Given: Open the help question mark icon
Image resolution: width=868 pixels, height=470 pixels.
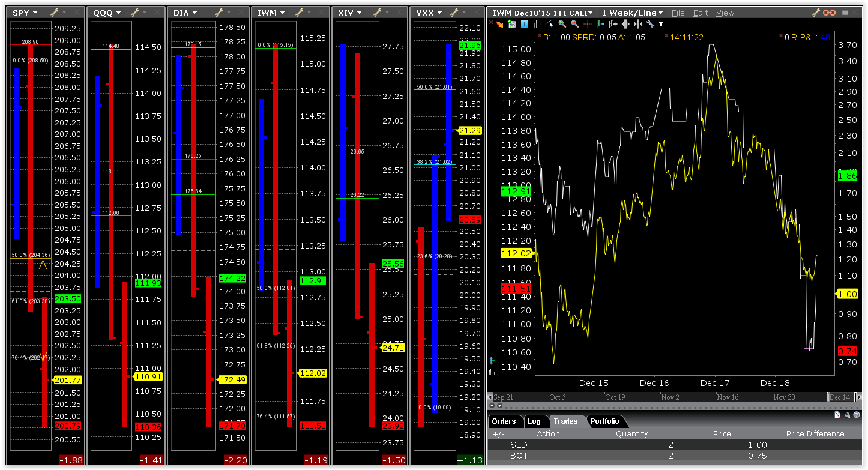Looking at the screenshot, I should [x=857, y=415].
